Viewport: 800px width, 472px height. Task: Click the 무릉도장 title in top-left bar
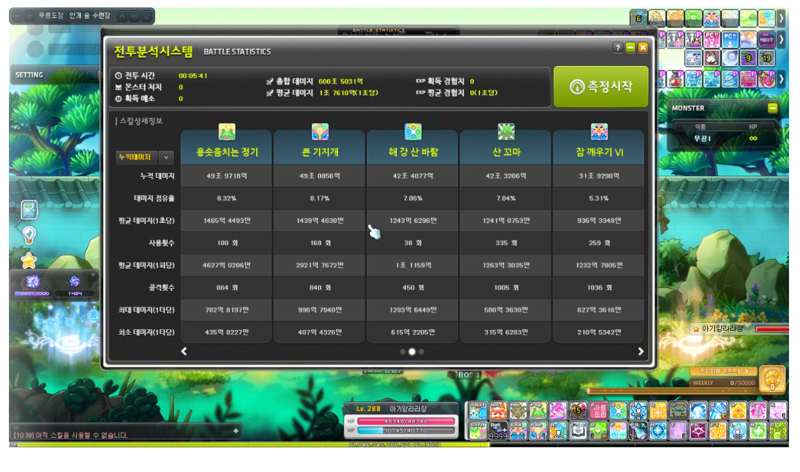[x=51, y=16]
